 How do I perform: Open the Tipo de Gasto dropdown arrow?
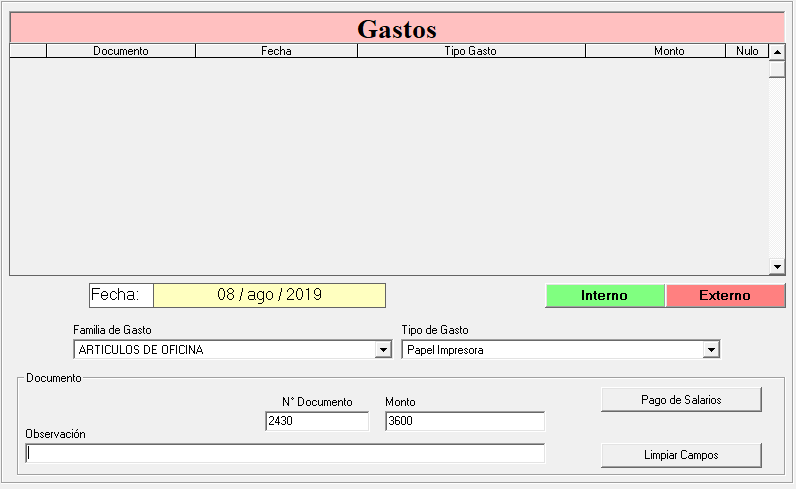point(711,350)
